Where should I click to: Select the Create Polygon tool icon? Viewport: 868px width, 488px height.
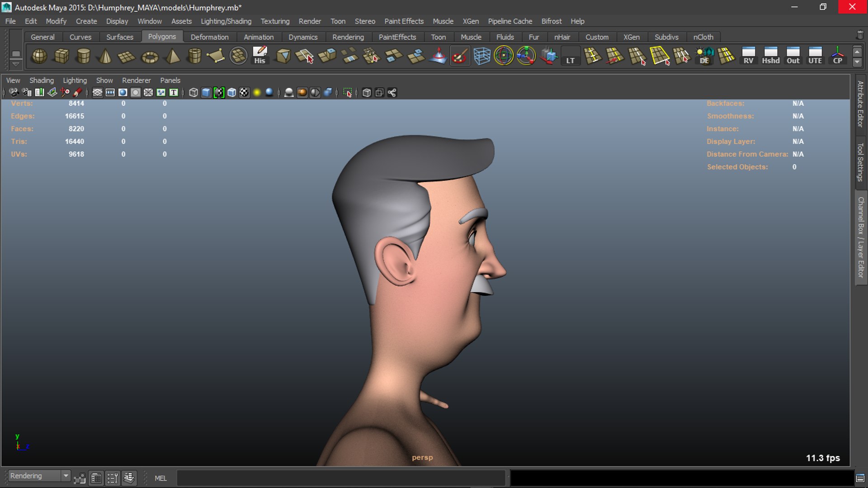coord(216,56)
